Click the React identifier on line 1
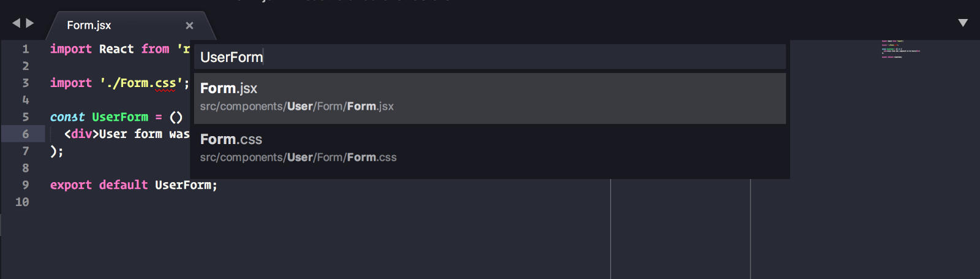Screen dimensions: 980x279 (116, 49)
